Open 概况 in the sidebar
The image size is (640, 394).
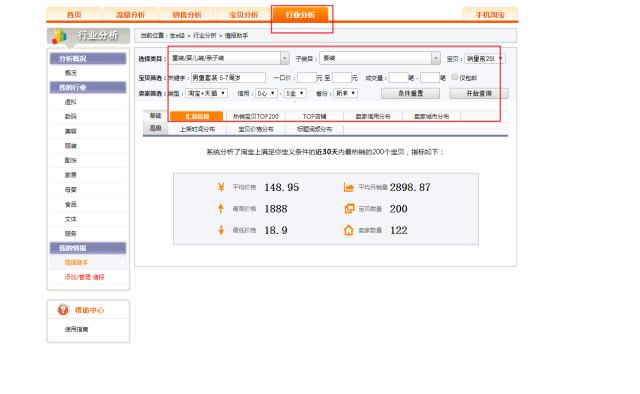[71, 73]
